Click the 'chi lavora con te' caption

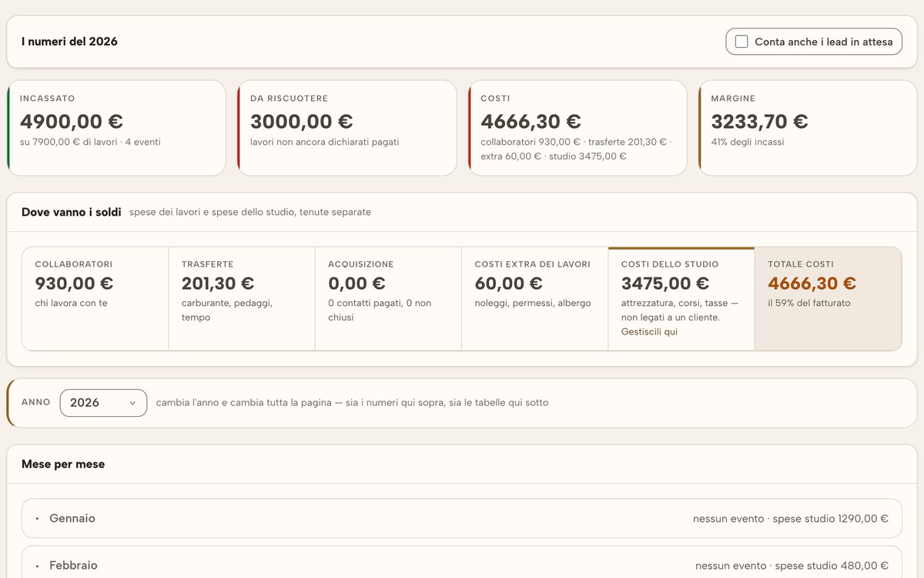[x=72, y=303]
